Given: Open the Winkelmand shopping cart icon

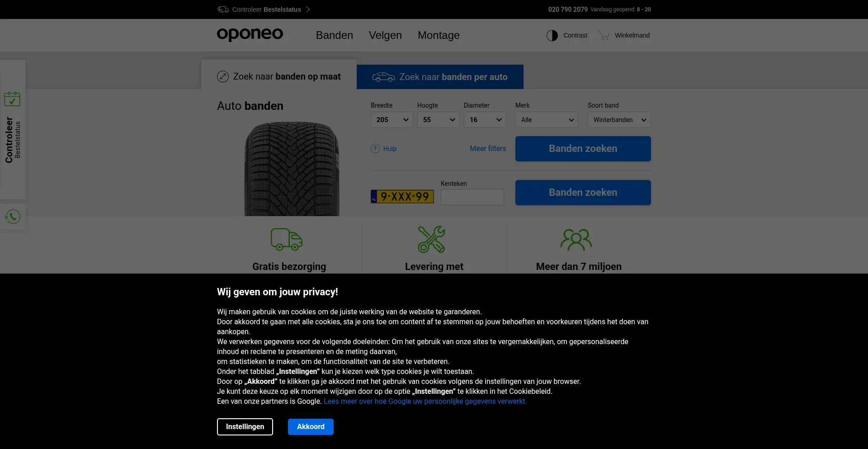Looking at the screenshot, I should click(604, 35).
